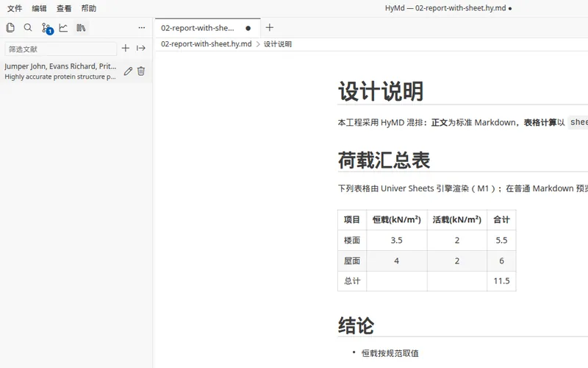The image size is (588, 368).
Task: Open the 查看 menu
Action: tap(64, 8)
